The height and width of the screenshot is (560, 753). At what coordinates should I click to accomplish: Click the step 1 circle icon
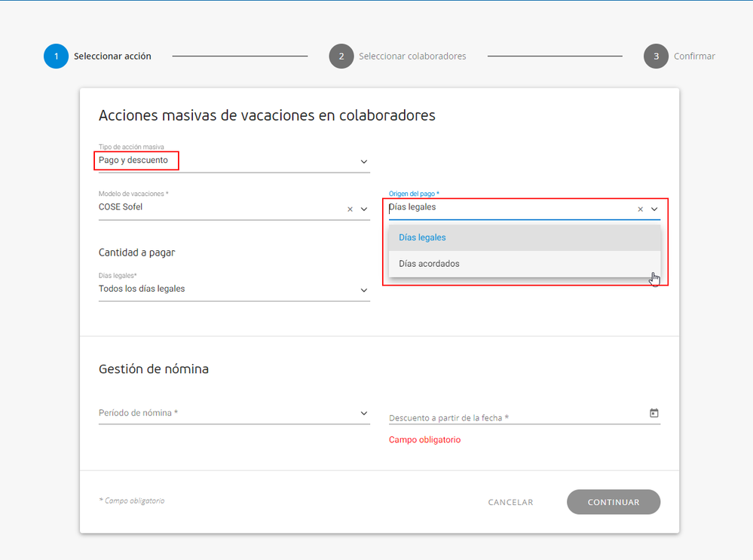(56, 57)
